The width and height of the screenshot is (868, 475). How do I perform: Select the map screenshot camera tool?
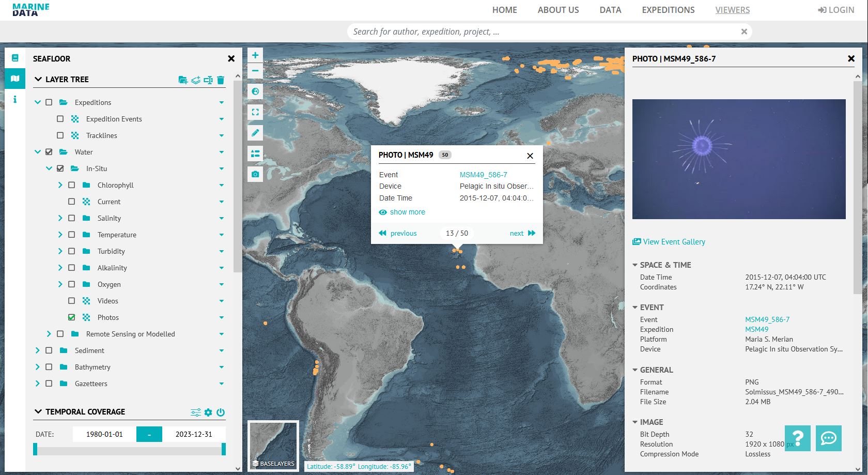coord(255,174)
